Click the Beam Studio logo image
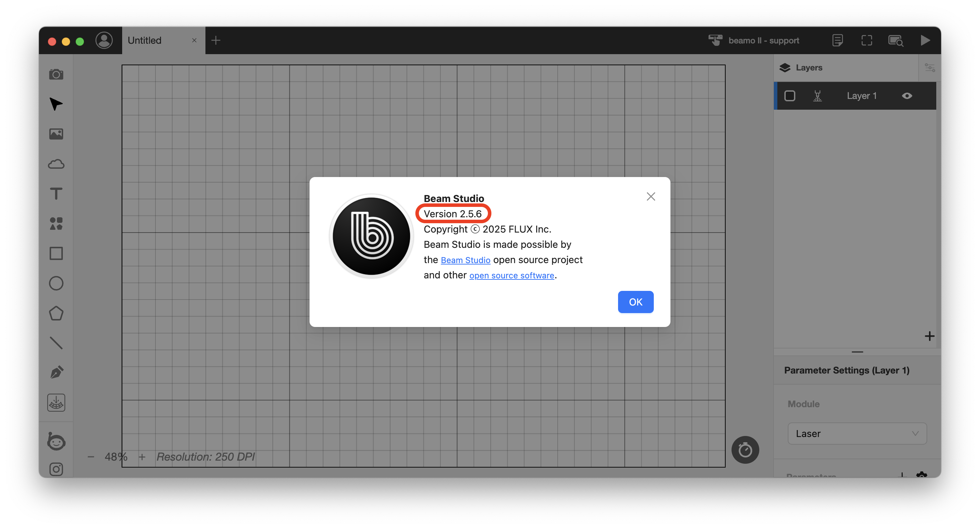The width and height of the screenshot is (980, 529). [371, 236]
